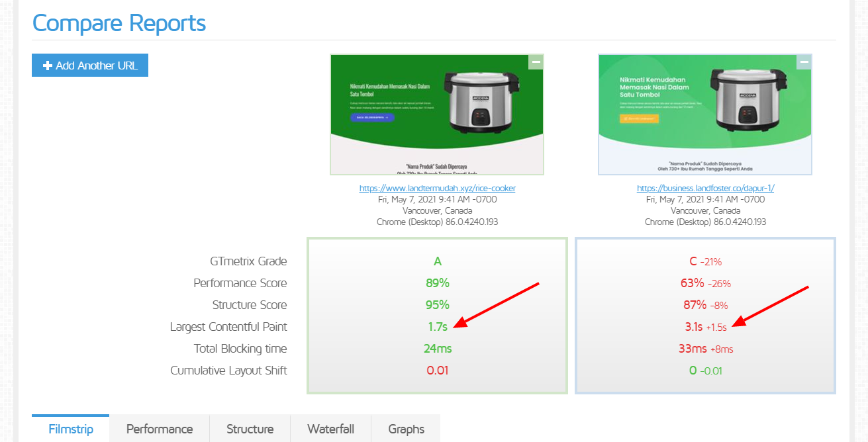868x442 pixels.
Task: Click the Largest Contentful Paint label
Action: [228, 327]
